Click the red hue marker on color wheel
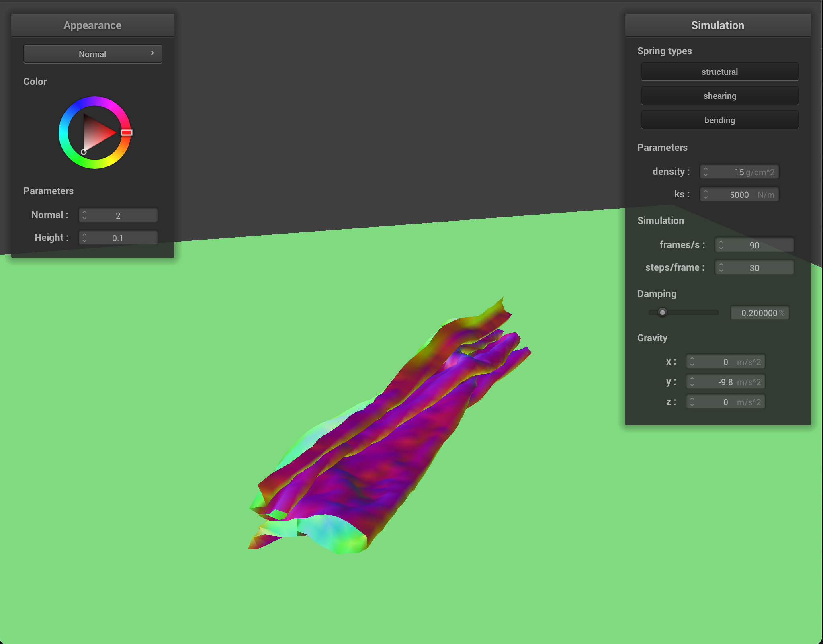Screen dimensions: 823x644 point(127,133)
